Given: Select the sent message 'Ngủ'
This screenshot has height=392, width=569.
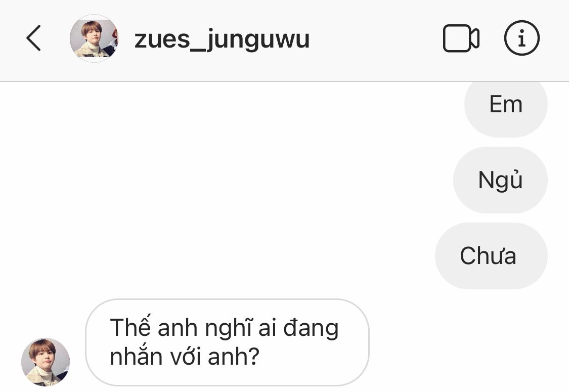Looking at the screenshot, I should point(500,180).
